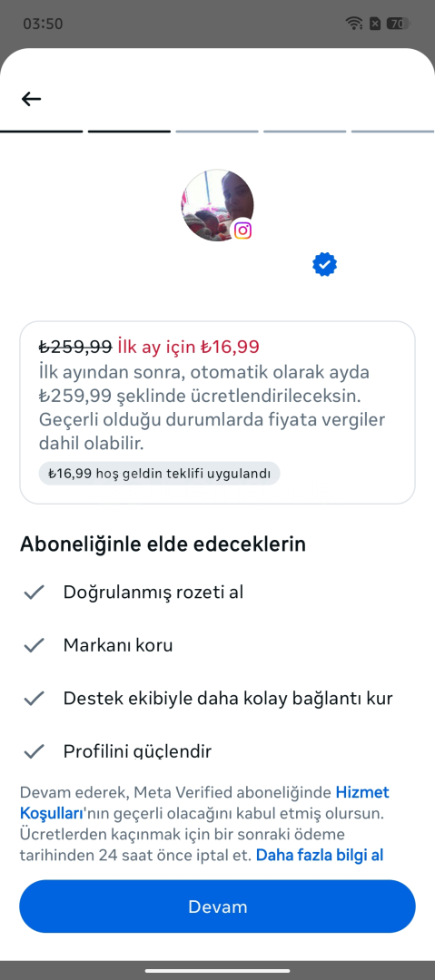Tap the Devam button
Image resolution: width=435 pixels, height=980 pixels.
(x=217, y=906)
